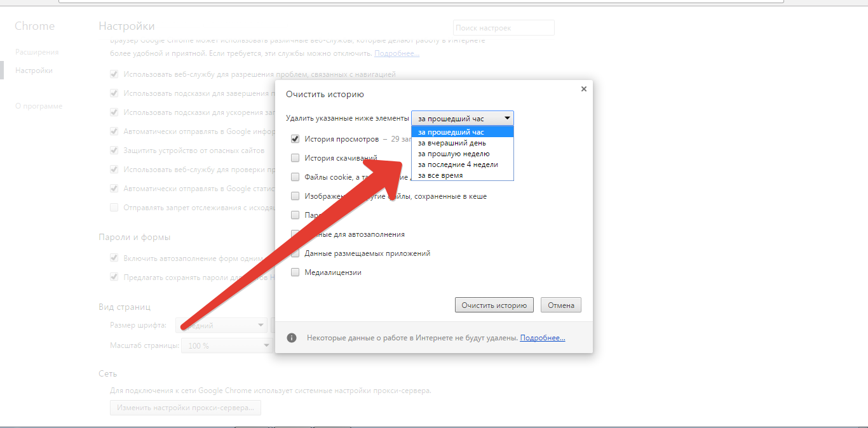
Task: Close the Очистить историю dialog with X
Action: pos(583,90)
